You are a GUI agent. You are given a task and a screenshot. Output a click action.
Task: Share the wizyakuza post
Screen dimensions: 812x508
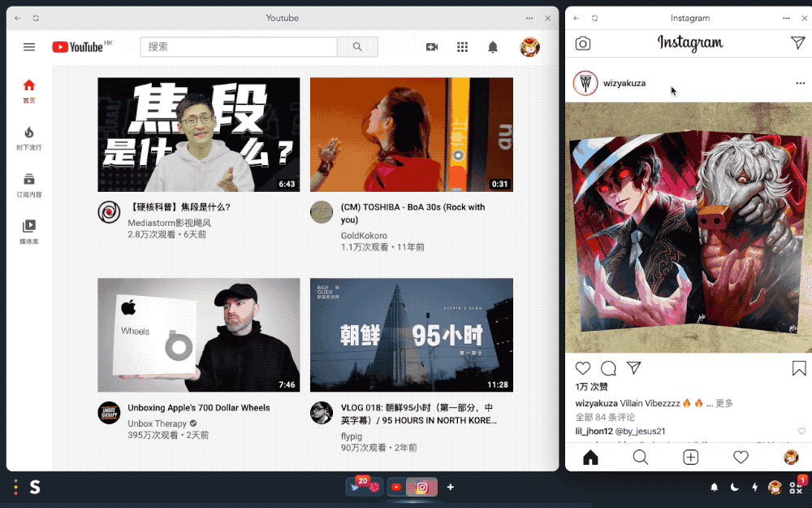coord(634,367)
